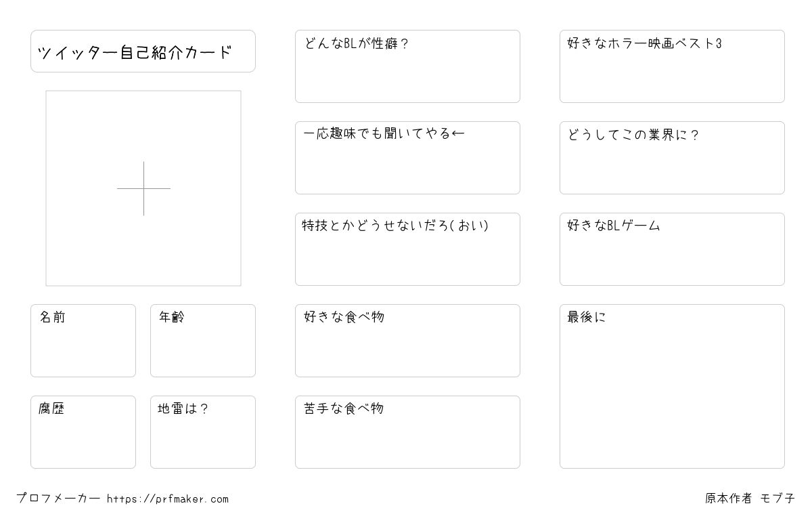Select the 腐歴 box
Screen dimensions: 812x508
83,432
